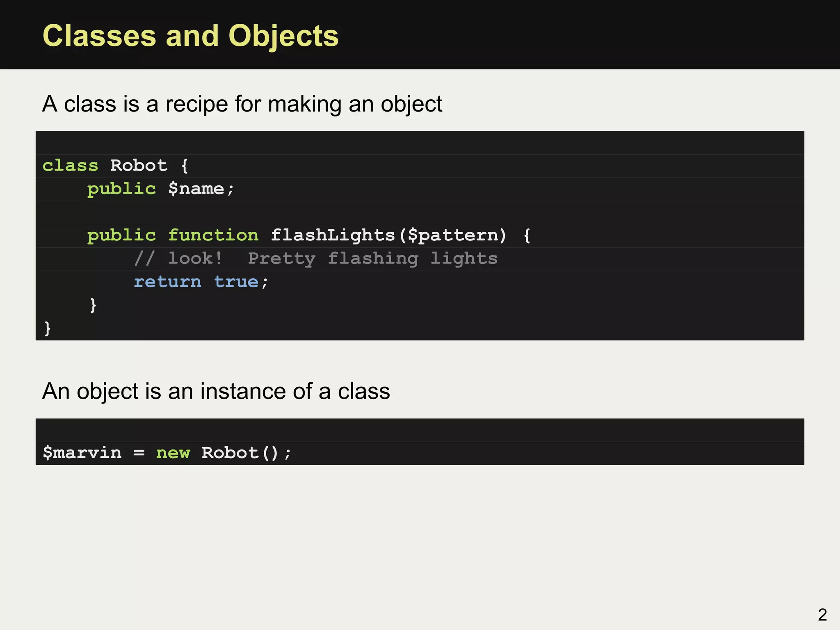Screen dimensions: 840x630
Task: Click the slide number 2
Action: pos(822,614)
